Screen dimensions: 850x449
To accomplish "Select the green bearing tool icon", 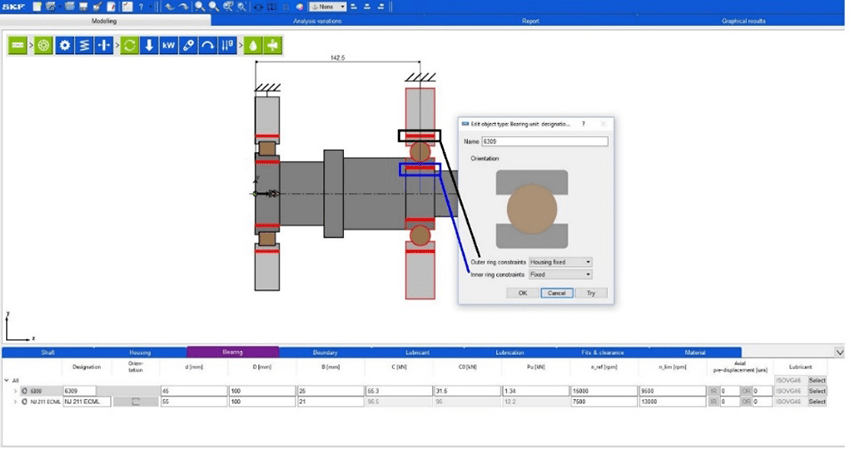I will [44, 46].
